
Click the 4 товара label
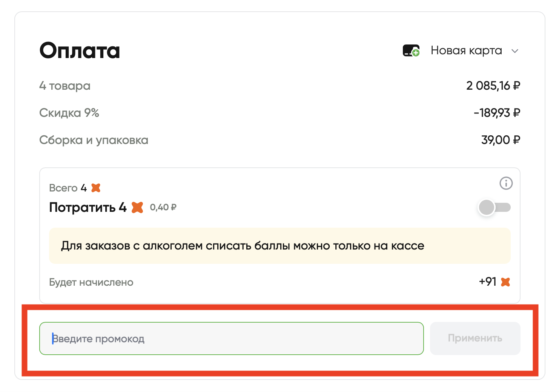click(x=65, y=86)
